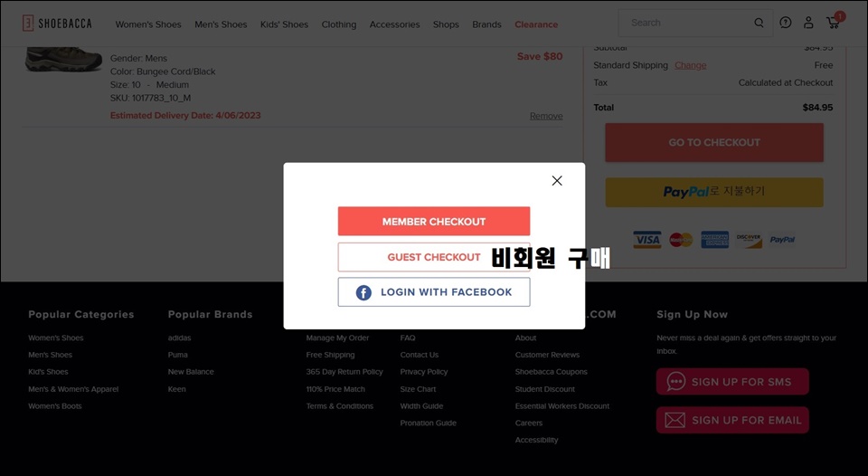Click the Shoebacca logo
The image size is (868, 476).
(57, 24)
